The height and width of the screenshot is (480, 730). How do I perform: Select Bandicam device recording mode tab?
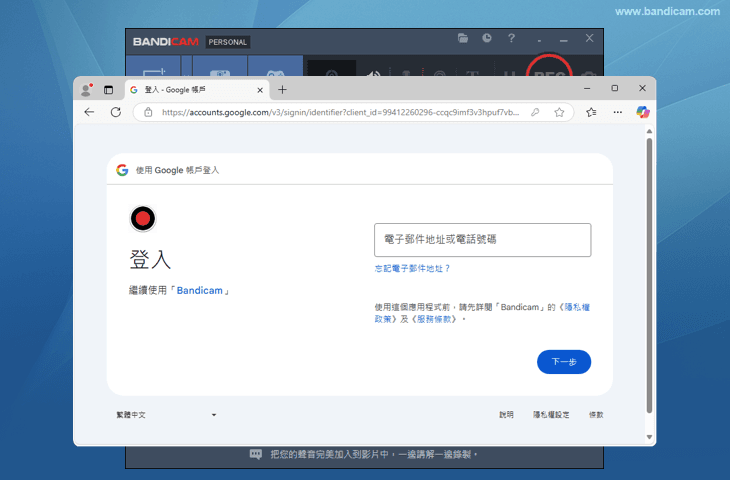220,66
